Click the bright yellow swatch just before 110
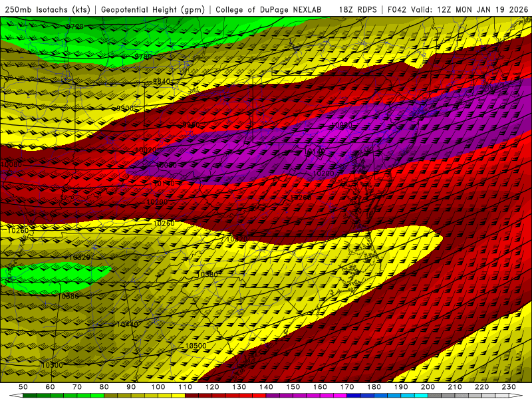532x399 pixels. [178, 396]
